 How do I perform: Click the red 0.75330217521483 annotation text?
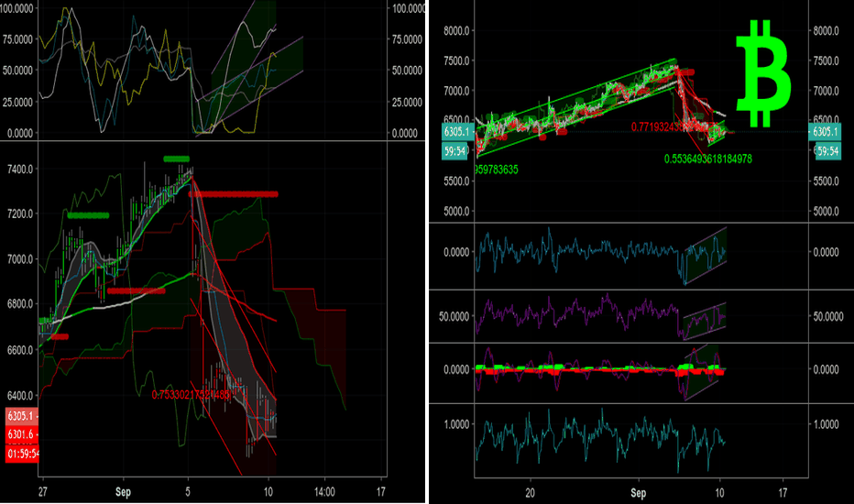(x=191, y=395)
